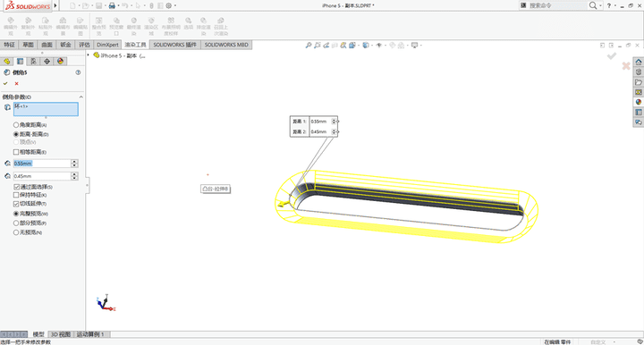This screenshot has height=345, width=644.
Task: Expand the iPhone 5 flyout tree arrow
Action: pos(89,55)
